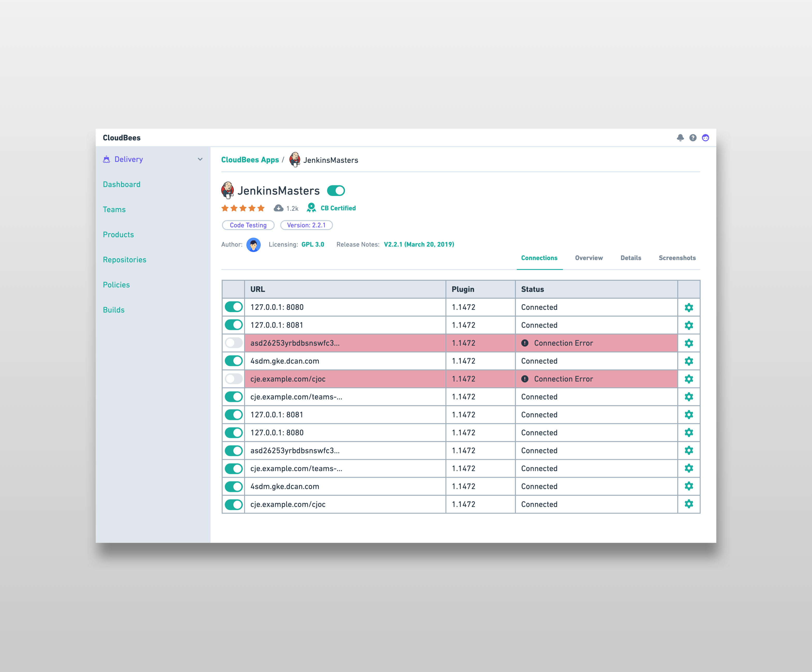
Task: Open Teams in the sidebar
Action: point(114,209)
